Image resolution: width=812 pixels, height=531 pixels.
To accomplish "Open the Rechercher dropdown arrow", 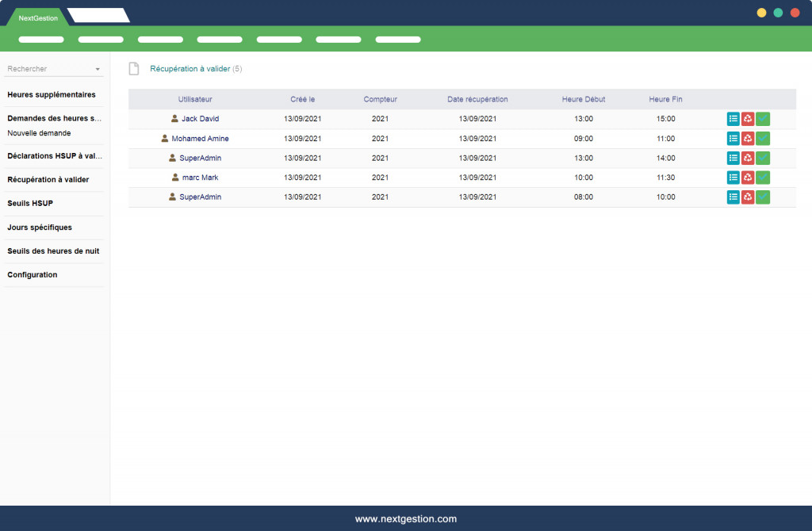I will pos(98,70).
